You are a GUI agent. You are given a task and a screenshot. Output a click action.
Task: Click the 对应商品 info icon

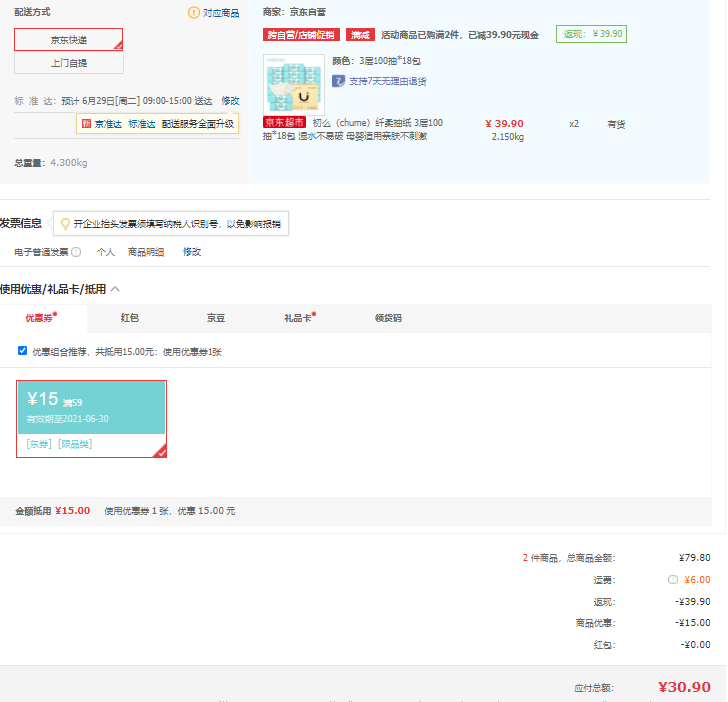coord(194,13)
